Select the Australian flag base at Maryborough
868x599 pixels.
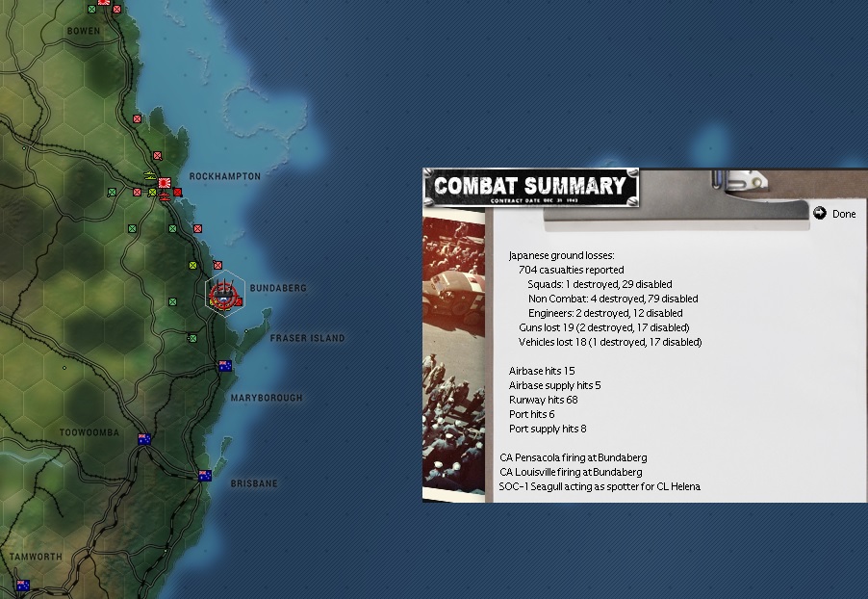(x=225, y=366)
